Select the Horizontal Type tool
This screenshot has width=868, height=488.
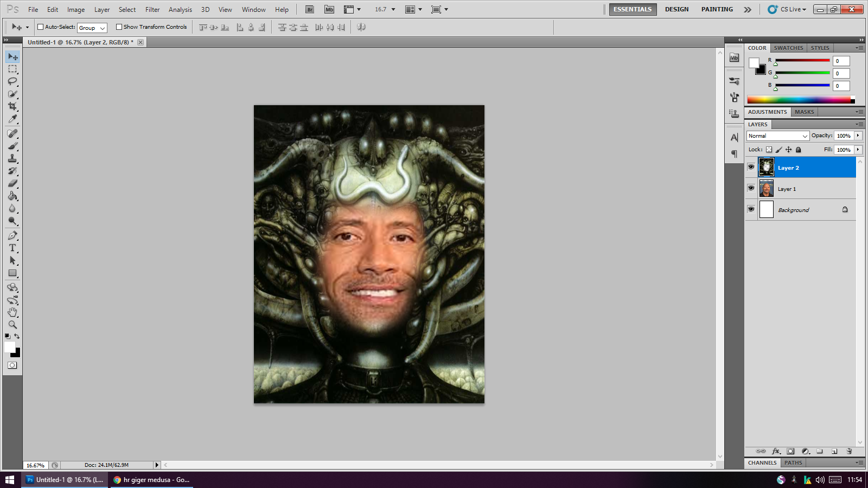[x=12, y=248]
